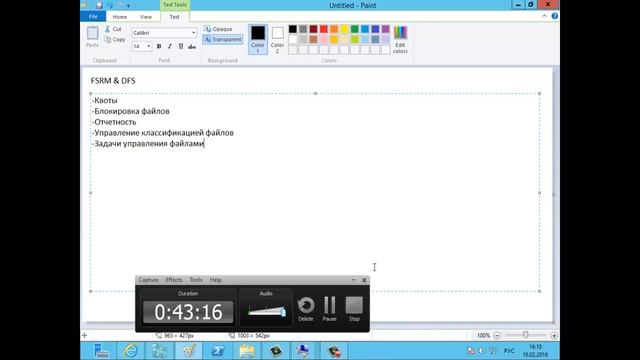Launch Internet Explorer from taskbar
This screenshot has width=640, height=360.
point(131,351)
